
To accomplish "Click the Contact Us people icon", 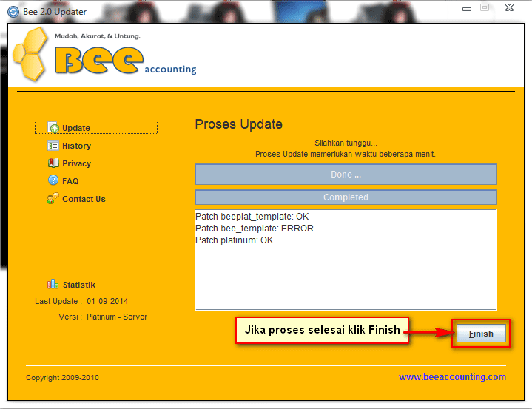I will click(x=53, y=199).
